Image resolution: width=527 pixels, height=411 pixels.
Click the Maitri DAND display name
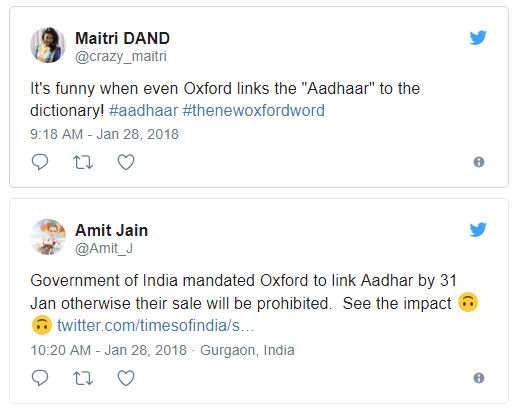[122, 38]
